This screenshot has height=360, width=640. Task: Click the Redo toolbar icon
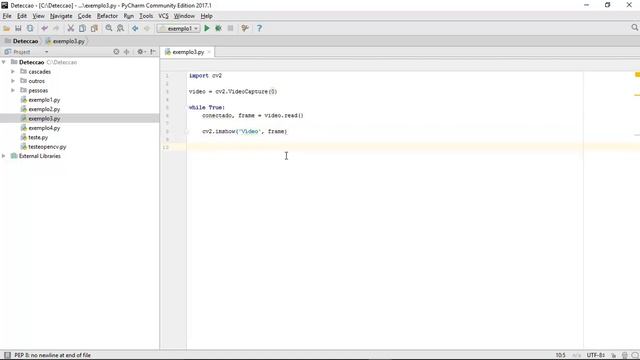[x=56, y=28]
